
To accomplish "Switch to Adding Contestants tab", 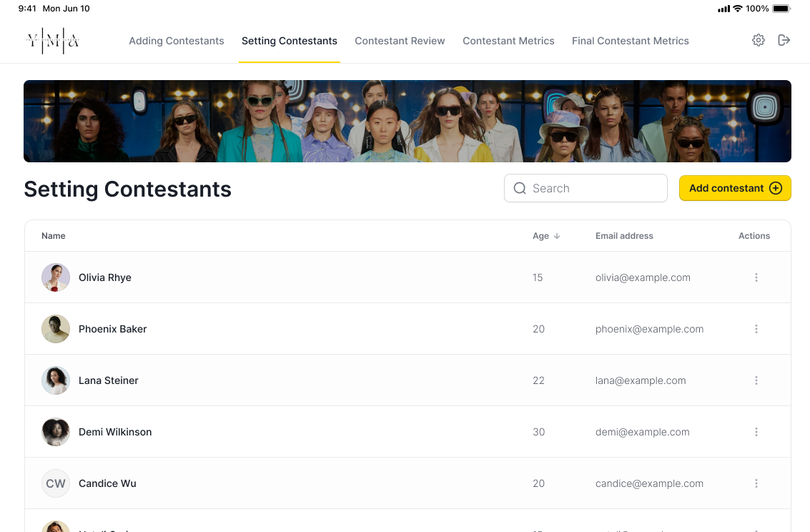I will [176, 41].
